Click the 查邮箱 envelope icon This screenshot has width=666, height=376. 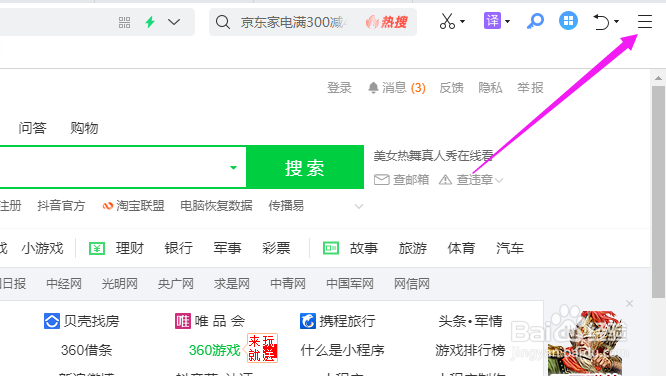[x=381, y=180]
